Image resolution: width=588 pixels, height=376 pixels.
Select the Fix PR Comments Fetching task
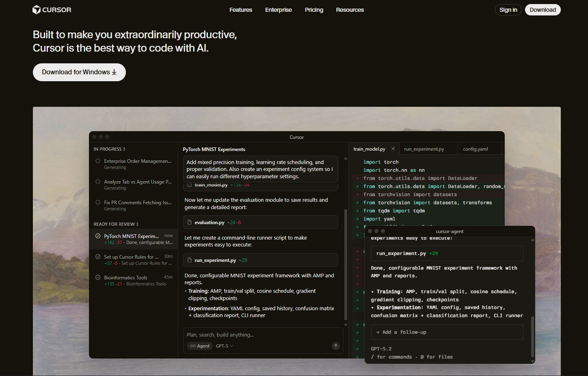click(133, 205)
